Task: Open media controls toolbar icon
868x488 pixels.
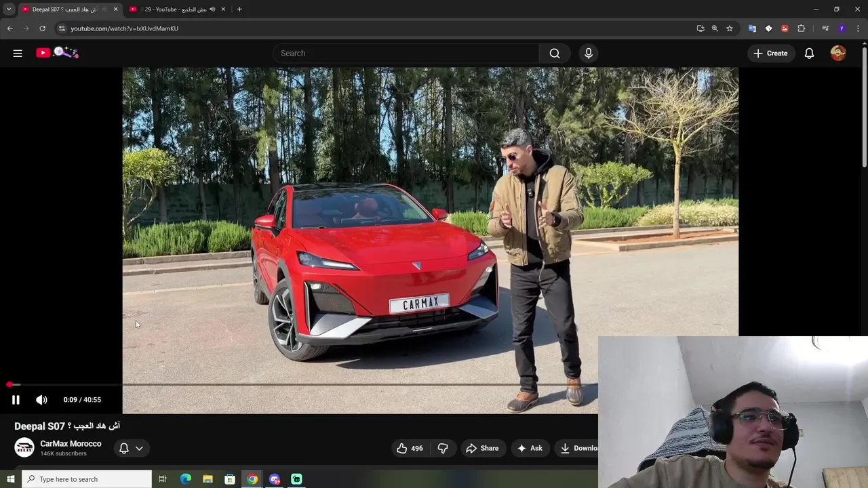Action: tap(825, 28)
